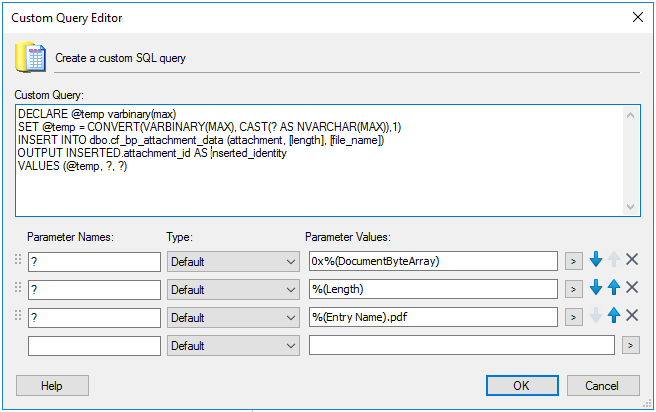Move the DocumentByteArray parameter down
The image size is (656, 412).
(x=596, y=260)
